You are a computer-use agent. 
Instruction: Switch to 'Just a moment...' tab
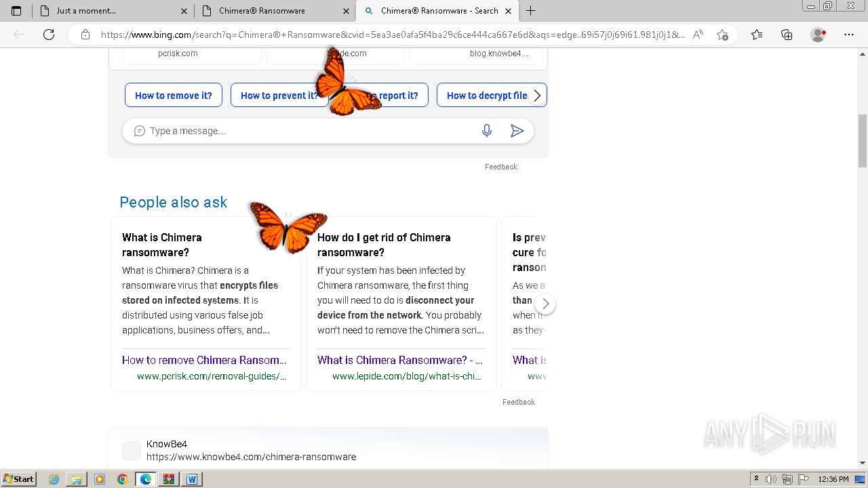pyautogui.click(x=113, y=11)
